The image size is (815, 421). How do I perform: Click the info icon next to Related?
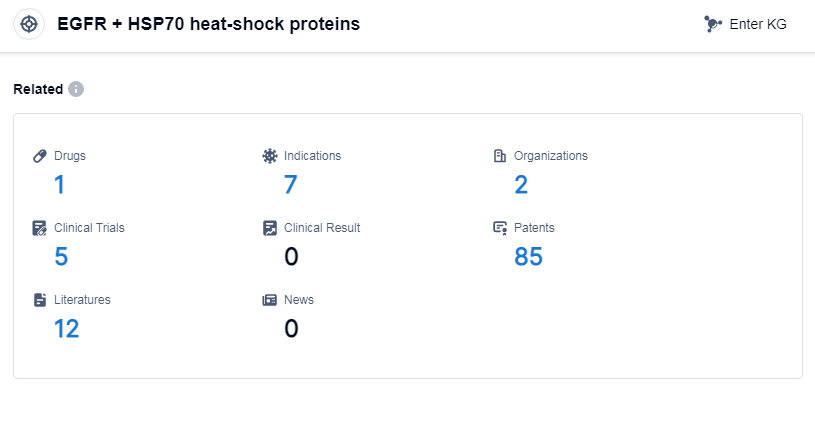pyautogui.click(x=76, y=89)
